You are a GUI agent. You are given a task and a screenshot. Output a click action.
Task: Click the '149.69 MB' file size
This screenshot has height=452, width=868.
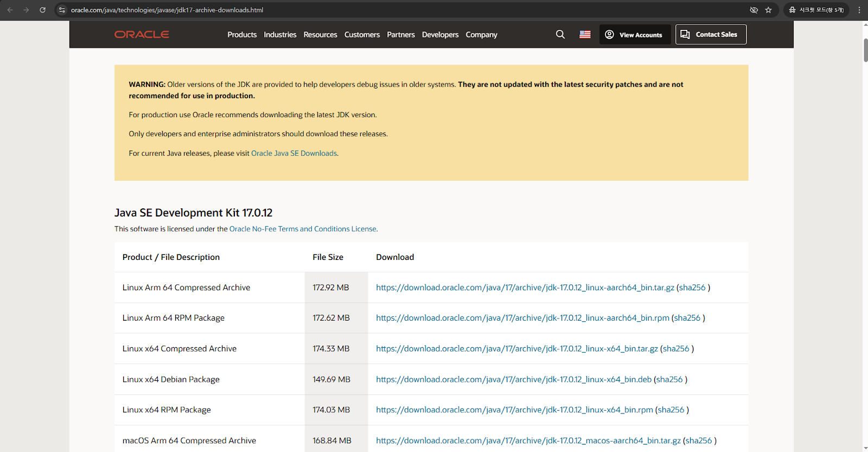(331, 379)
